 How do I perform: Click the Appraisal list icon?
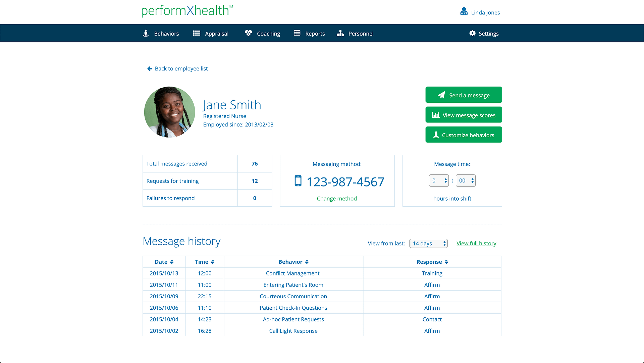point(197,33)
